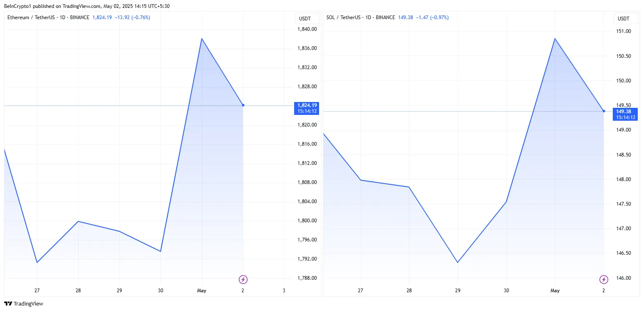The height and width of the screenshot is (311, 644).
Task: Click the BINANCE exchange label on SOL chart
Action: (385, 17)
